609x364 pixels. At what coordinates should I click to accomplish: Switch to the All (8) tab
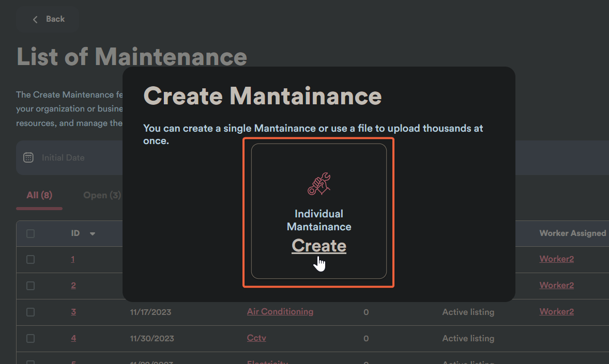point(39,195)
